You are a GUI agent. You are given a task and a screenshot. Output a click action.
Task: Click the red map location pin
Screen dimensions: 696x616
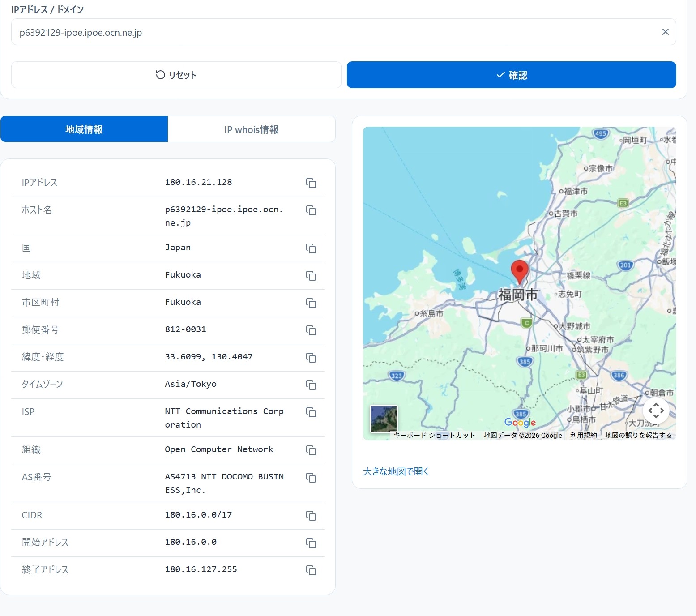(x=520, y=271)
